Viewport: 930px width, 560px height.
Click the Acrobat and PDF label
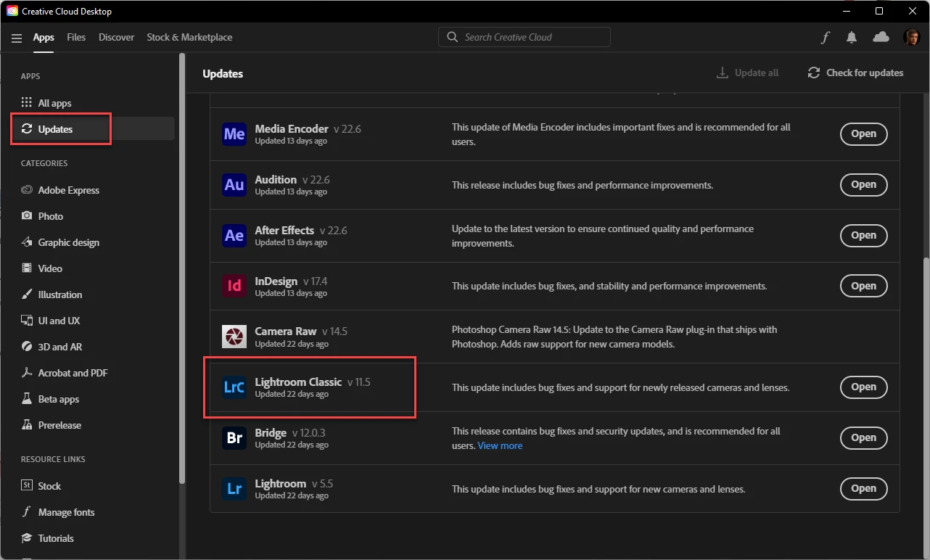pyautogui.click(x=73, y=373)
